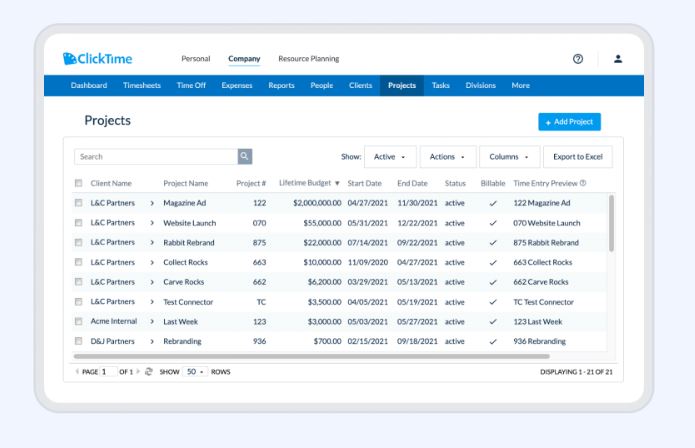Click the $2,000,000.00 budget cell
The width and height of the screenshot is (695, 448).
pyautogui.click(x=317, y=203)
